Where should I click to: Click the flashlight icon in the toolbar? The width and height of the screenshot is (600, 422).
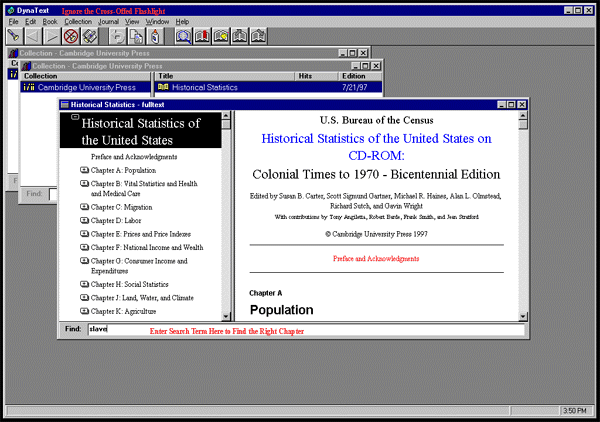(x=14, y=36)
